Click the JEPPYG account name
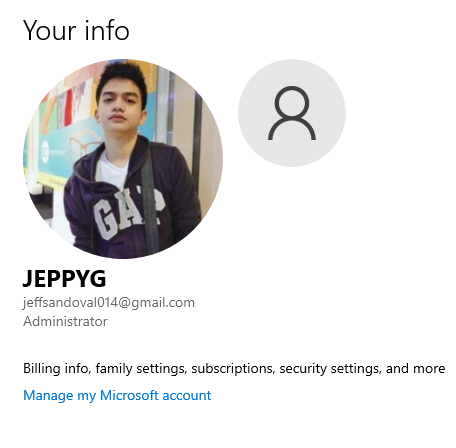This screenshot has width=456, height=448. [x=64, y=279]
